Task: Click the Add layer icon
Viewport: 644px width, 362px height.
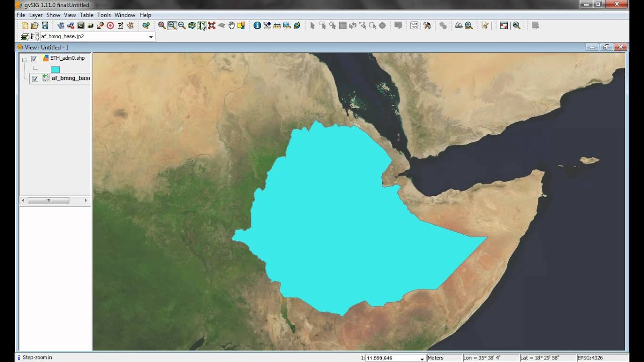Action: point(146,26)
